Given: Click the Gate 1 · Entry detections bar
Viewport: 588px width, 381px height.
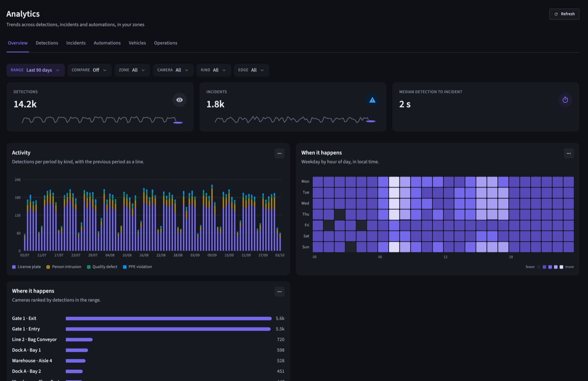Looking at the screenshot, I should click(x=168, y=329).
